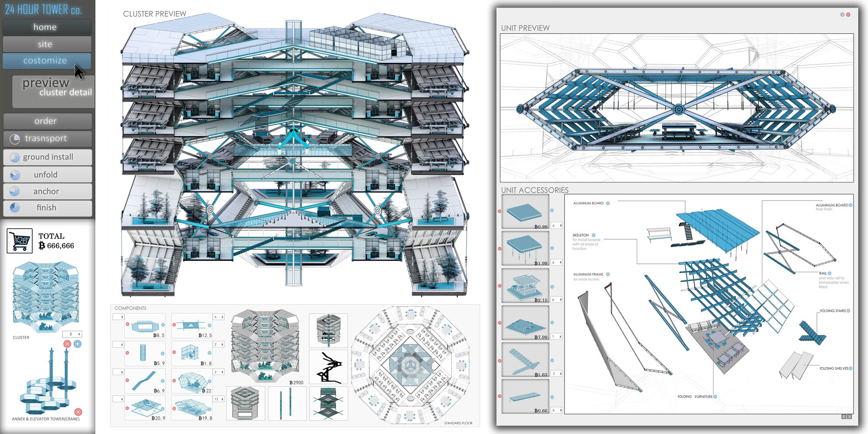
Task: Add the ฿1.8 office cubicle component
Action: pos(209,353)
